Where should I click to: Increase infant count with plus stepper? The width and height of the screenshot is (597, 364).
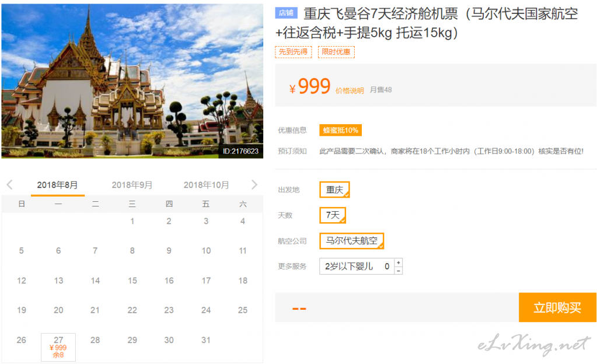(x=398, y=262)
